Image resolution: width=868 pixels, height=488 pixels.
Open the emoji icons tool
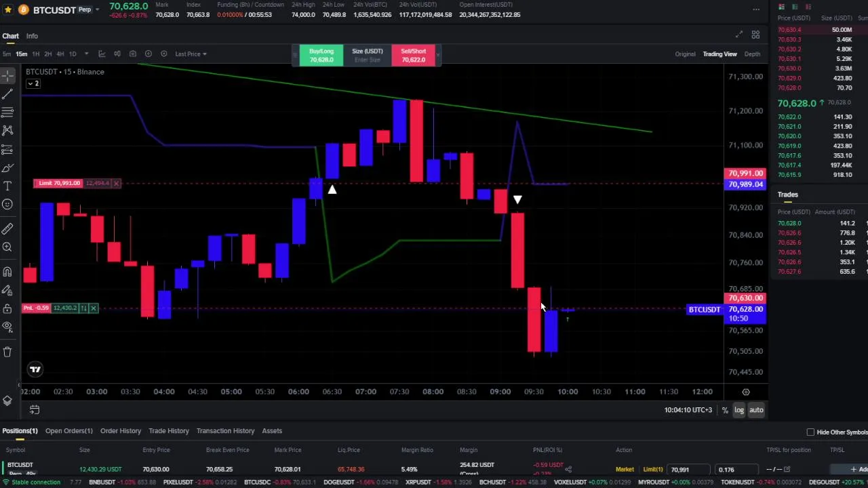click(7, 204)
